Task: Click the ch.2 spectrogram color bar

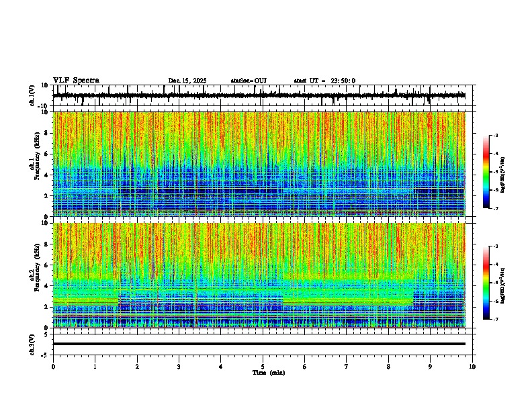Action: (486, 283)
